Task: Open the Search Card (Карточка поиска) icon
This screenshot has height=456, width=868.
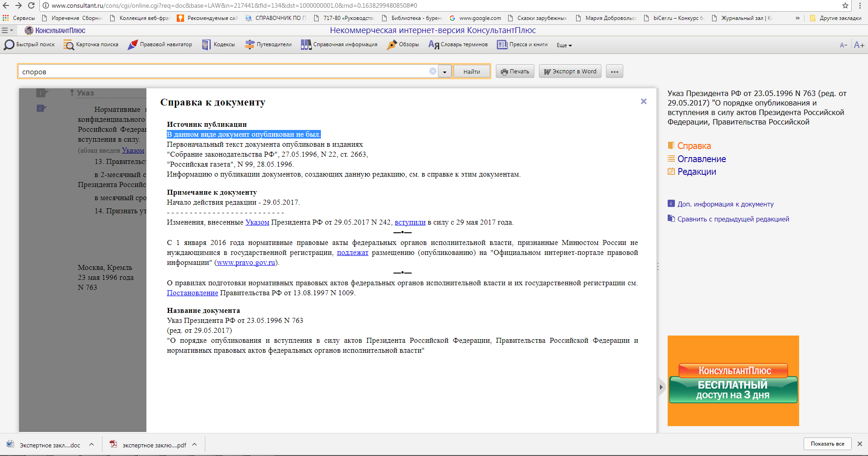Action: pos(68,45)
